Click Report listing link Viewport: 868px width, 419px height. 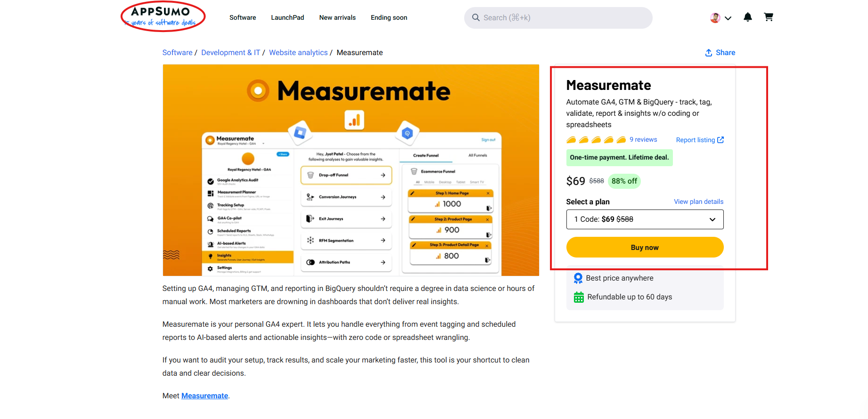tap(696, 140)
